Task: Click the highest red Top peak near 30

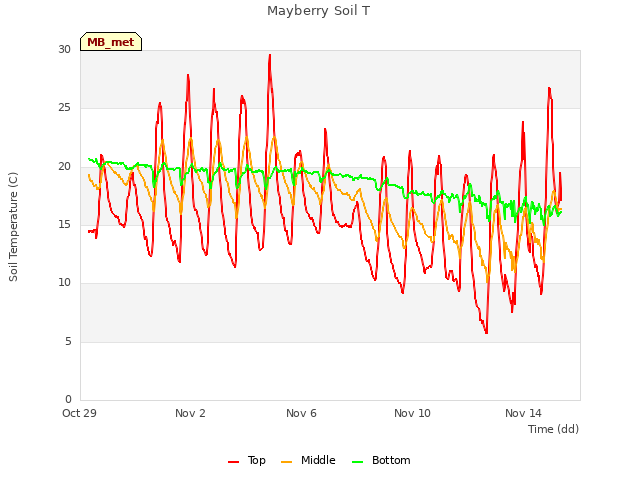Action: (270, 55)
